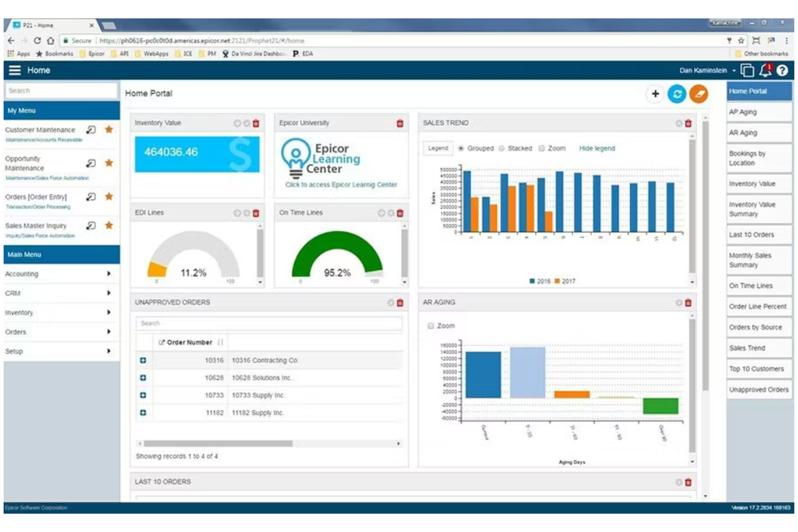Image resolution: width=798 pixels, height=532 pixels.
Task: Open the Dan Kaminstein user dropdown
Action: click(x=704, y=71)
